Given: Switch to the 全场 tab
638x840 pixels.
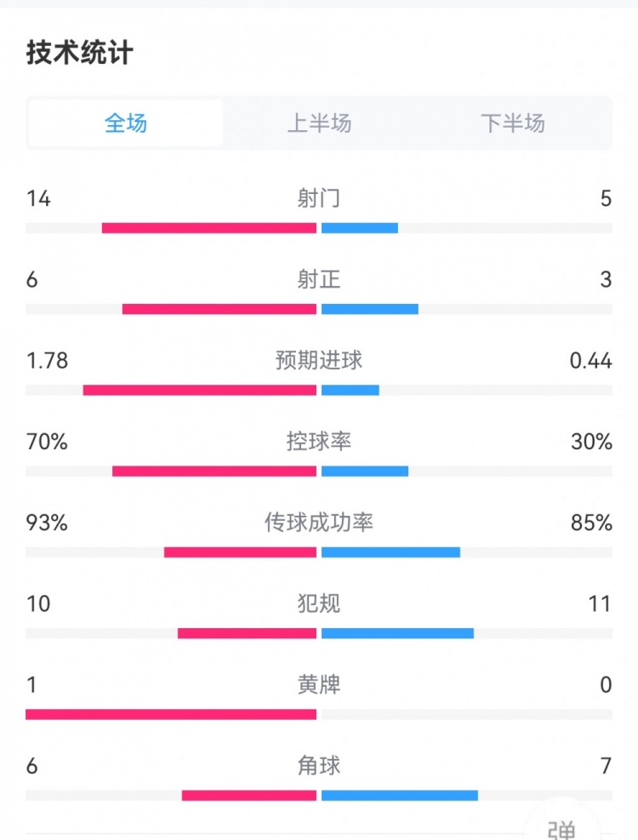Looking at the screenshot, I should (x=126, y=123).
